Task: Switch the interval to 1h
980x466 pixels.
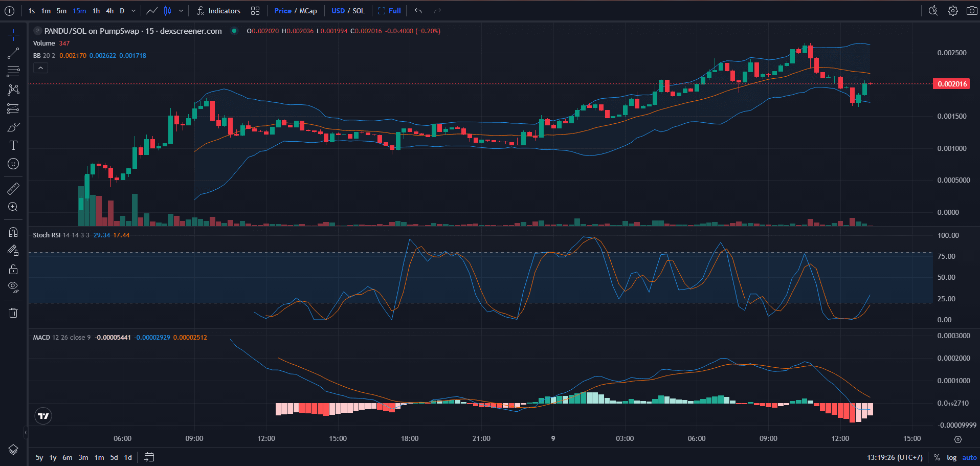Action: (96, 10)
